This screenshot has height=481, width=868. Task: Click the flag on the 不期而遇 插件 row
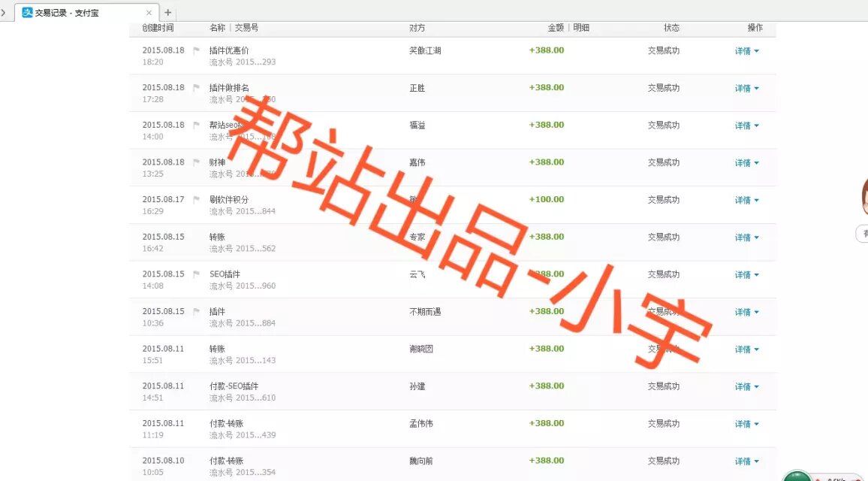tap(197, 312)
